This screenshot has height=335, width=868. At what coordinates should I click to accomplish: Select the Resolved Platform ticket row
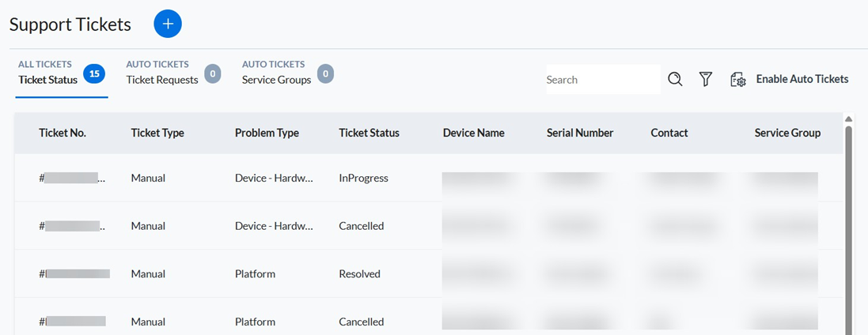click(429, 273)
